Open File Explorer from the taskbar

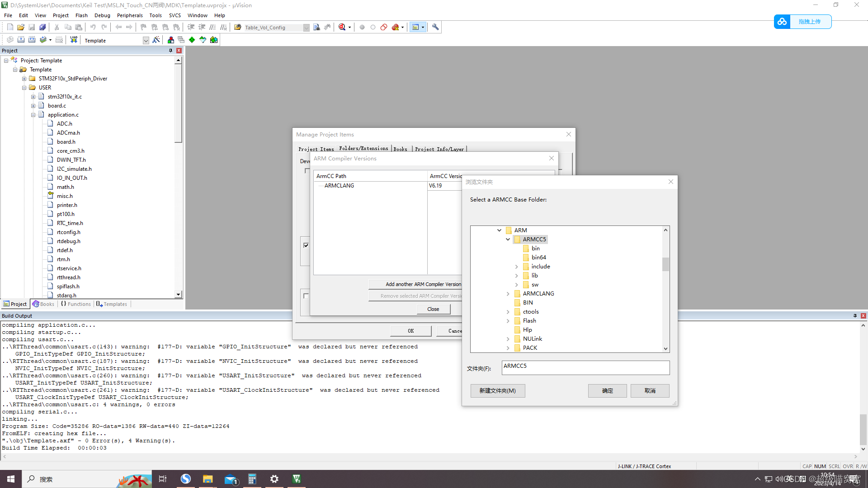tap(208, 479)
